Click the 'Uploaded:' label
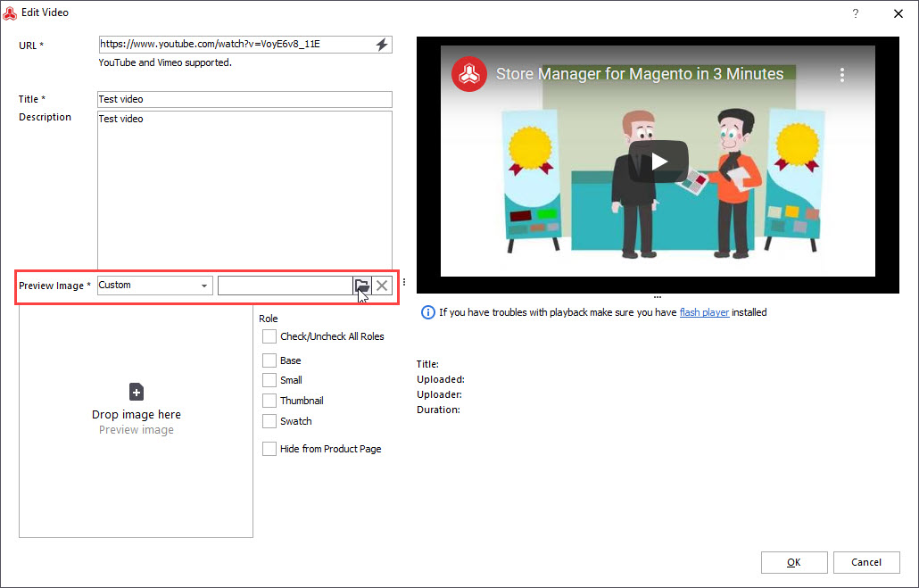919x588 pixels. [x=441, y=379]
